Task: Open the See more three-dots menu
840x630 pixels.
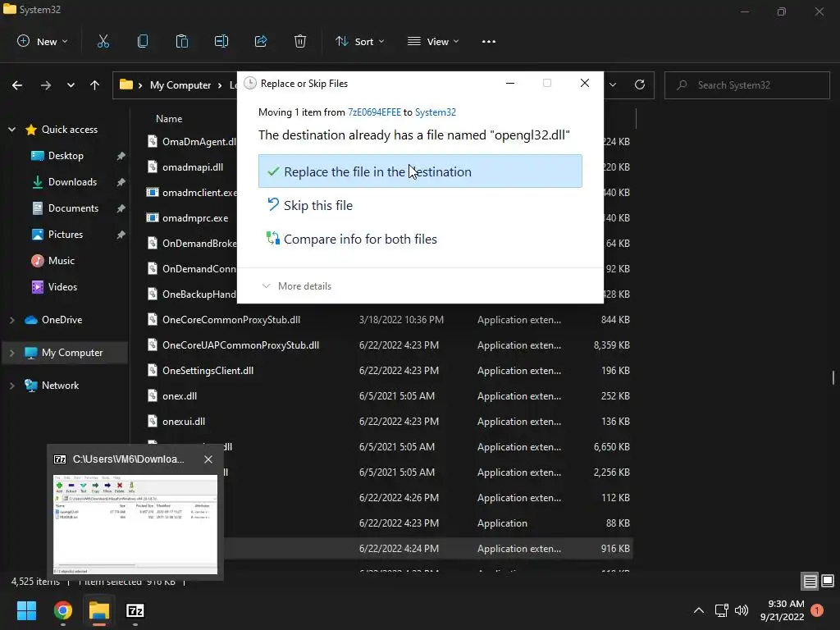Action: (x=489, y=41)
